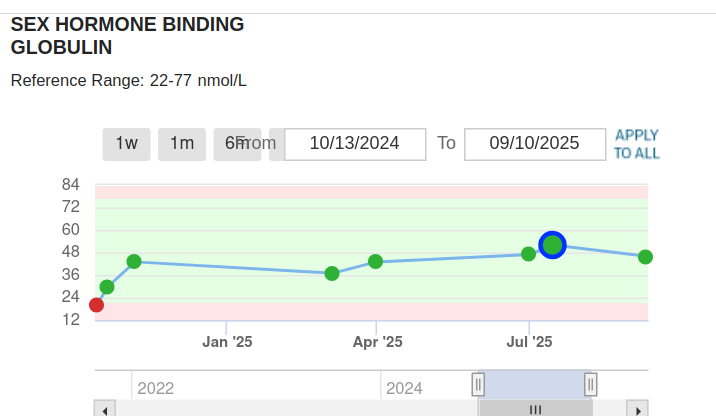Screen dimensions: 716x416
Task: Click the blue-outlined highlighted data point
Action: pos(552,245)
